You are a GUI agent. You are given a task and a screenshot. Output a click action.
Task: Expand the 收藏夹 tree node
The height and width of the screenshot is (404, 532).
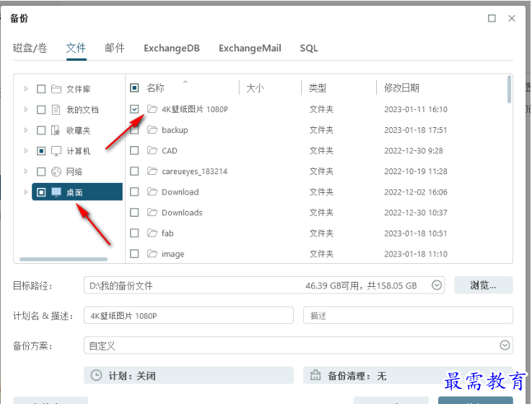point(26,131)
